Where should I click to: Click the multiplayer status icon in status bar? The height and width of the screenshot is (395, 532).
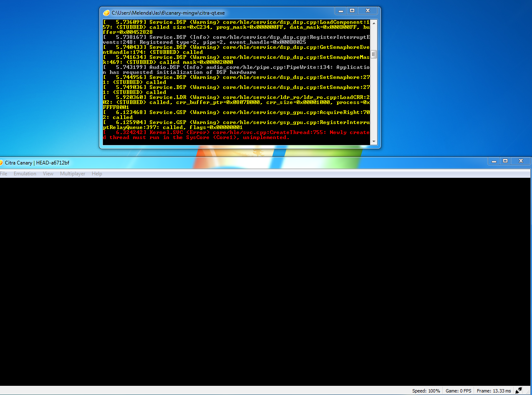click(x=519, y=391)
